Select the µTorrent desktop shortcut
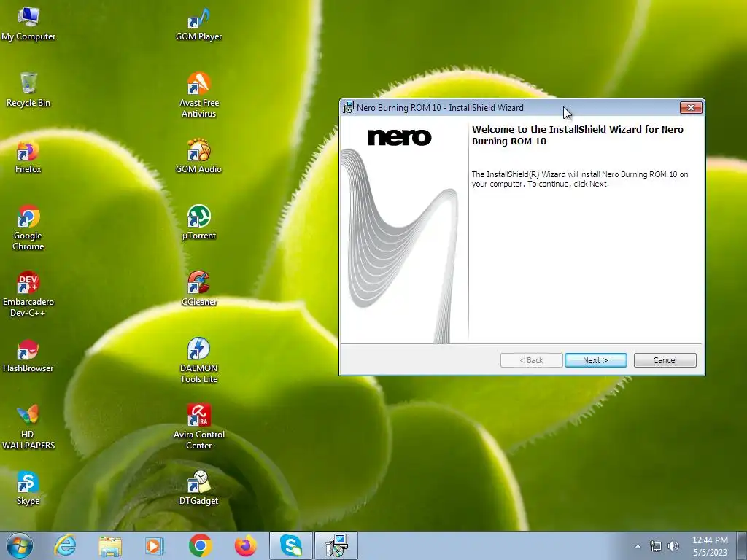The width and height of the screenshot is (747, 560). coord(198,223)
